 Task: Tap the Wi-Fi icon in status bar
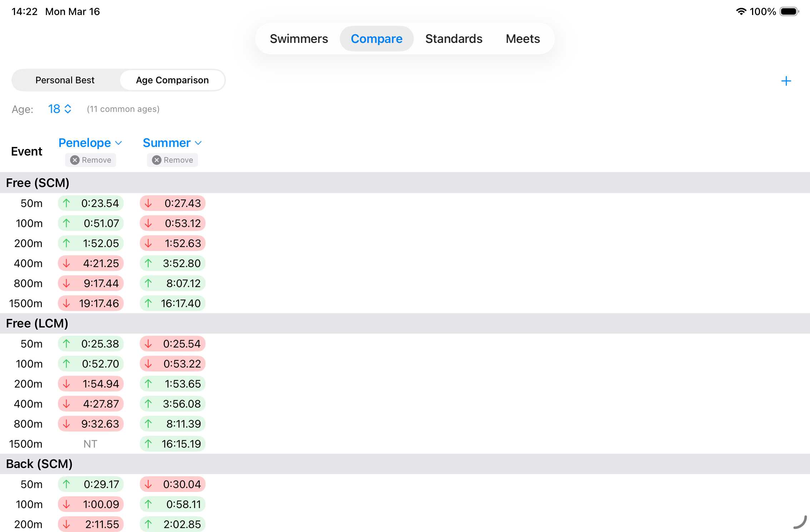[741, 11]
